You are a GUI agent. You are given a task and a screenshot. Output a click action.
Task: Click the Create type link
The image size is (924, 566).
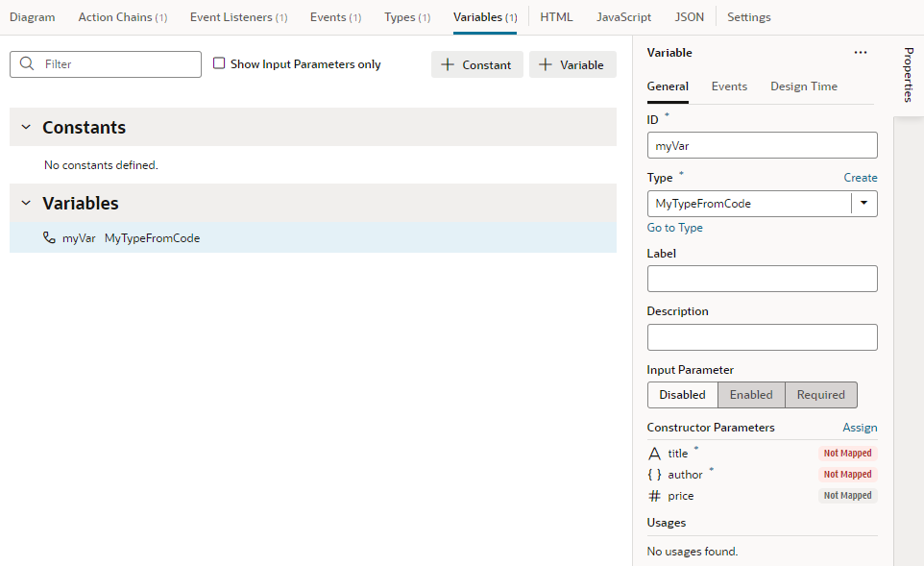861,178
